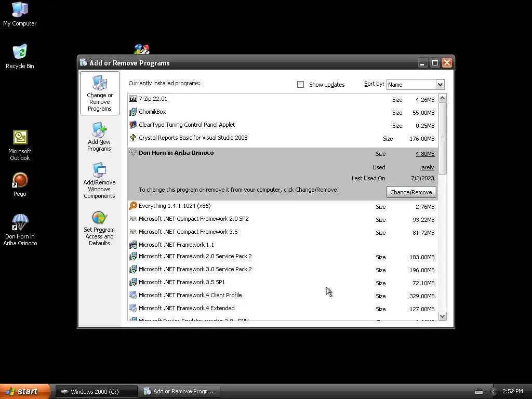
Task: Click the taskbar clock showing 2:52 PM
Action: [x=512, y=391]
